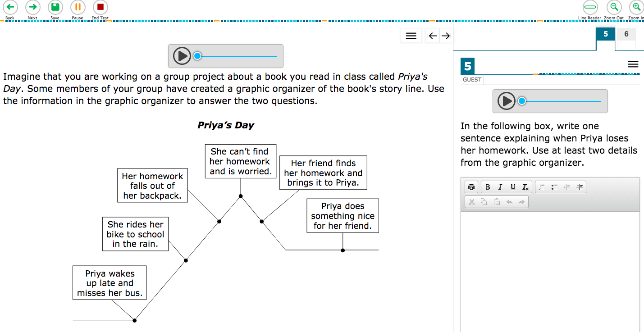Switch to question 6 tab

tap(626, 34)
